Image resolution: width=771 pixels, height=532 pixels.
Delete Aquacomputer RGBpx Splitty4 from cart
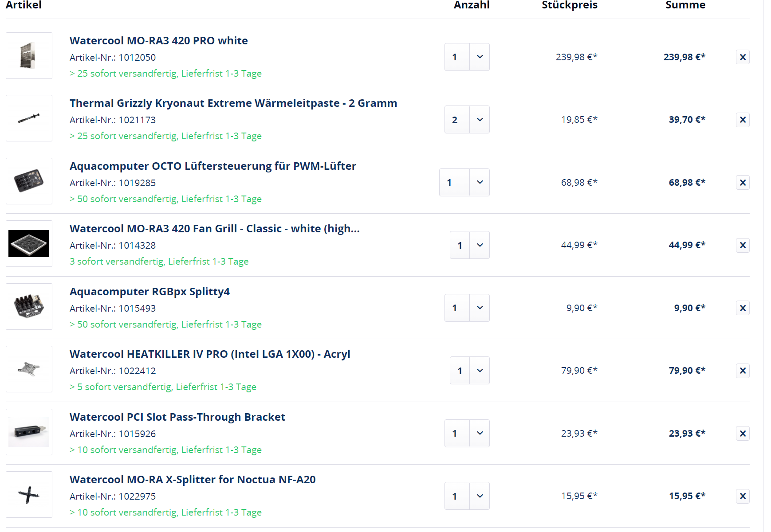[x=743, y=308]
